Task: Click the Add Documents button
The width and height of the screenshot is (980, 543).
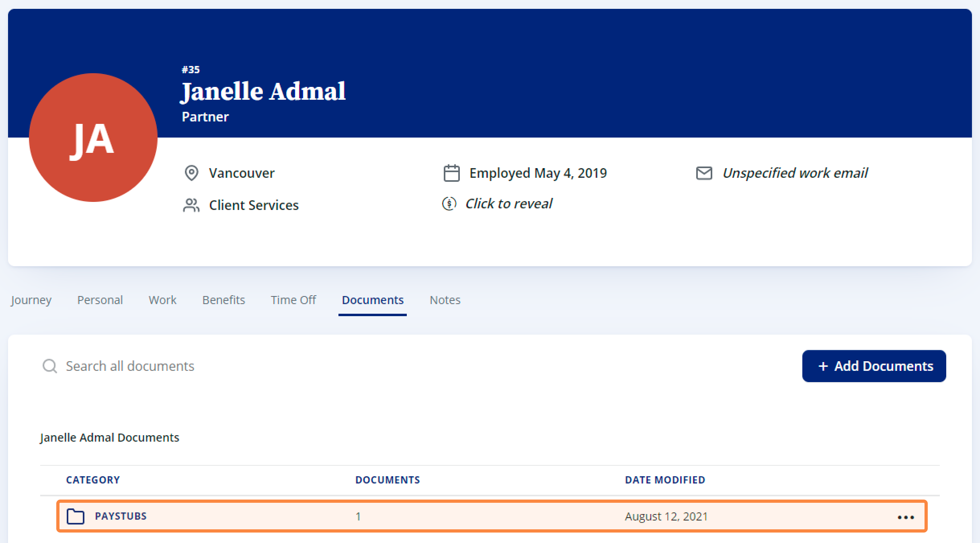Action: tap(874, 366)
